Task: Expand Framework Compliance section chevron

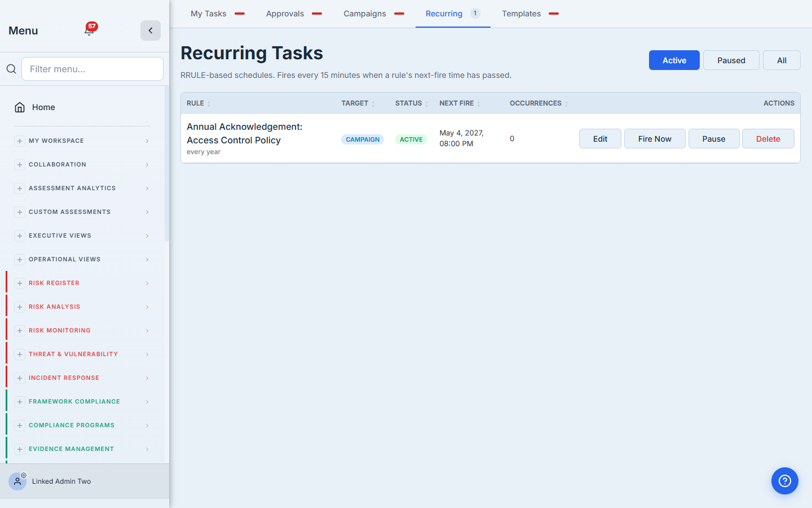Action: pyautogui.click(x=147, y=402)
